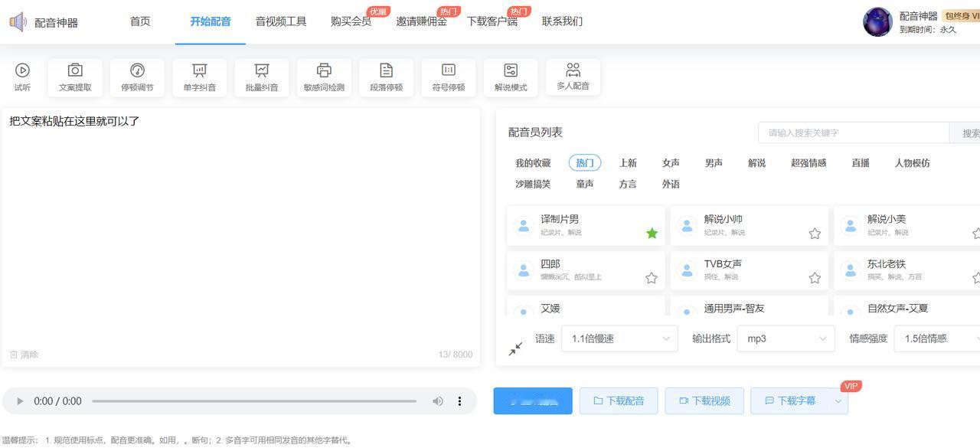This screenshot has height=448, width=980.
Task: Unfavorite 译制片男 via its green star
Action: [652, 233]
